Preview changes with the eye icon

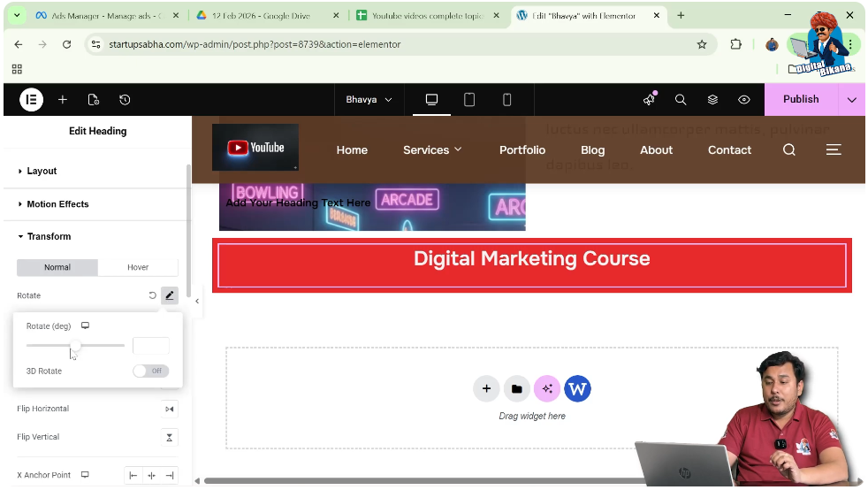[744, 100]
